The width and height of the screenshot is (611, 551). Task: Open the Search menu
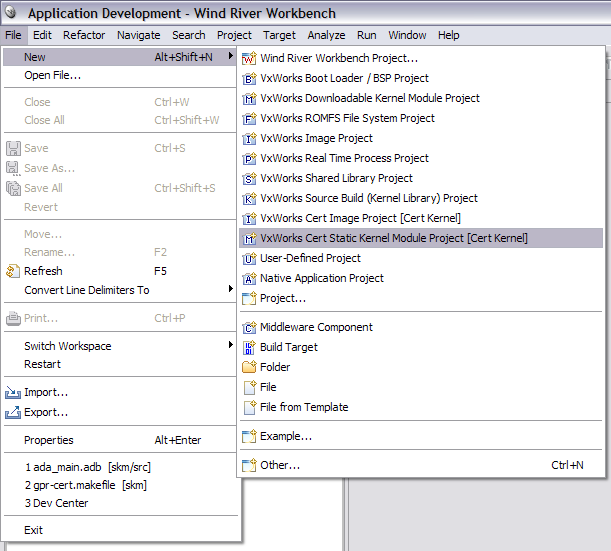coord(189,35)
